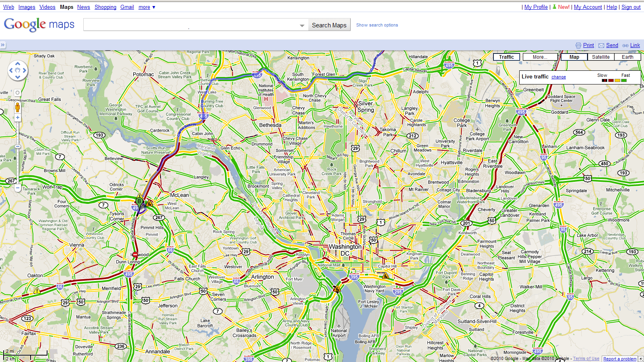
Task: Switch to Satellite view
Action: pyautogui.click(x=601, y=57)
